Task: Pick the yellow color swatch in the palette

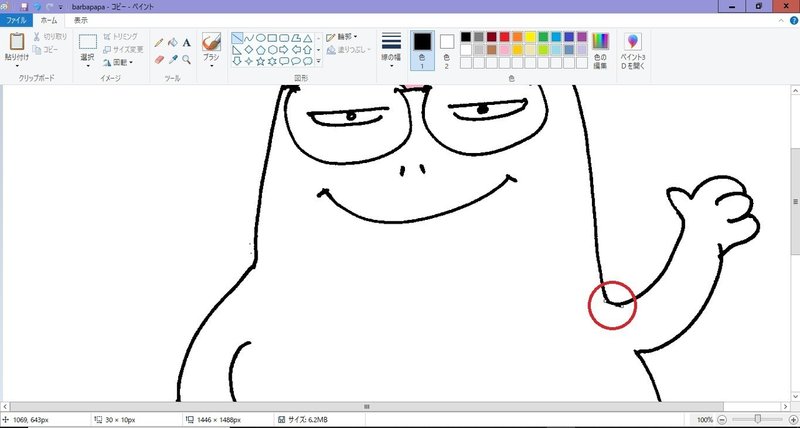Action: click(x=531, y=37)
